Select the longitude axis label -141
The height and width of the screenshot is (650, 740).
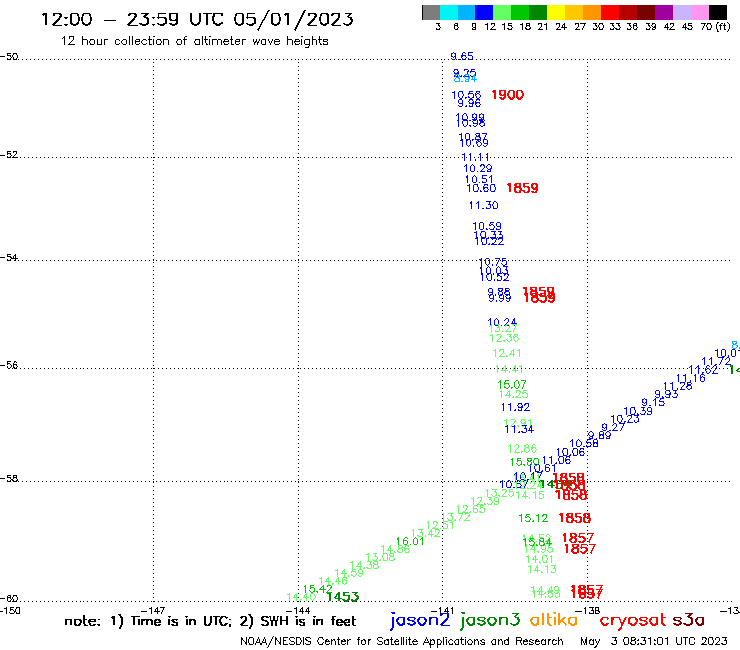[x=443, y=611]
